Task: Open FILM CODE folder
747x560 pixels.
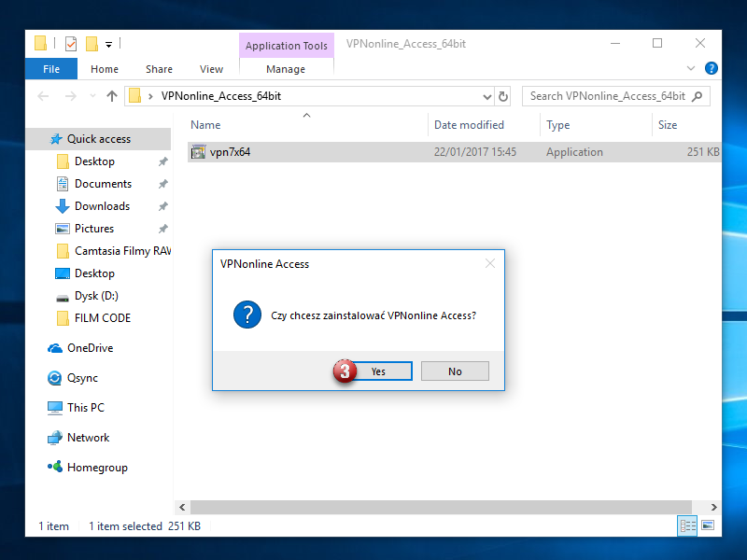Action: coord(103,318)
